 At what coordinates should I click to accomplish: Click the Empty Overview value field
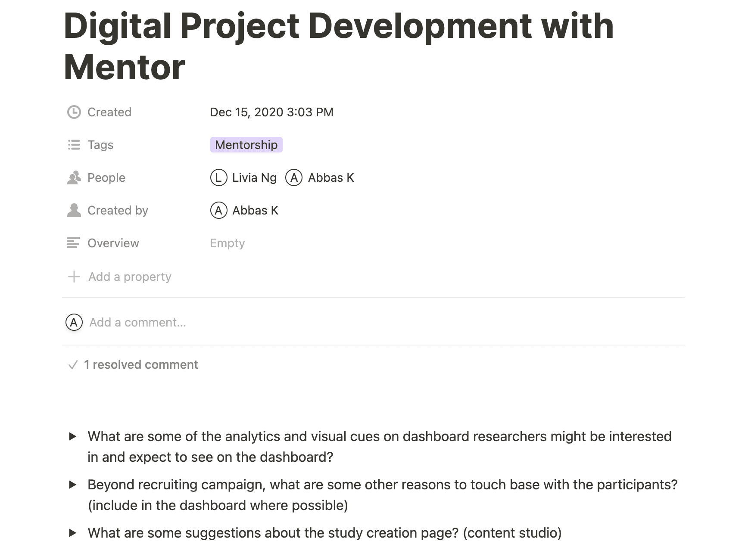pos(227,243)
